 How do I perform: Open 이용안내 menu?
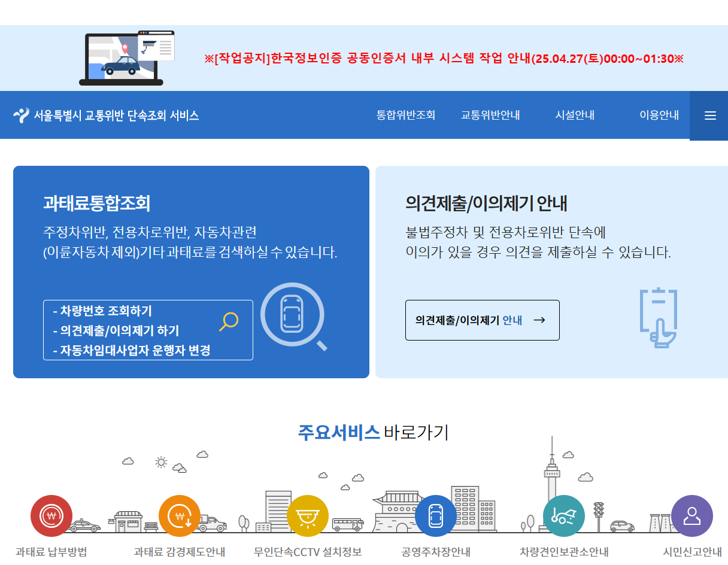point(659,116)
